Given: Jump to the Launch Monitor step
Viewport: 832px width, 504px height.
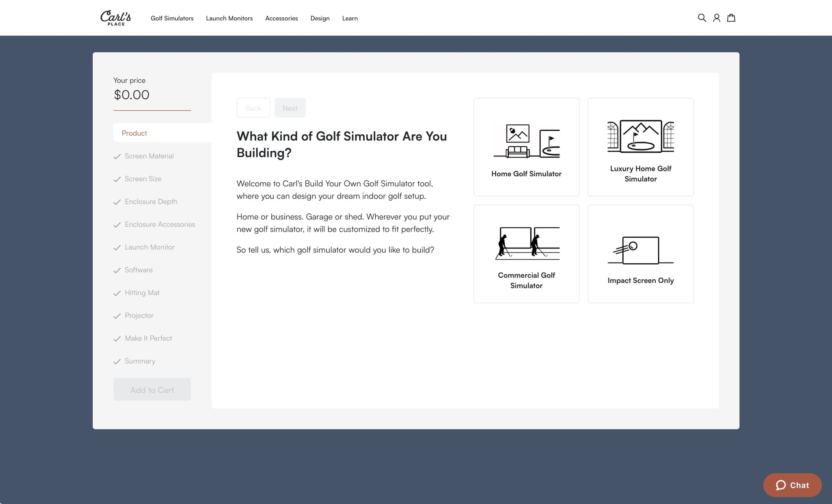Looking at the screenshot, I should click(x=149, y=247).
